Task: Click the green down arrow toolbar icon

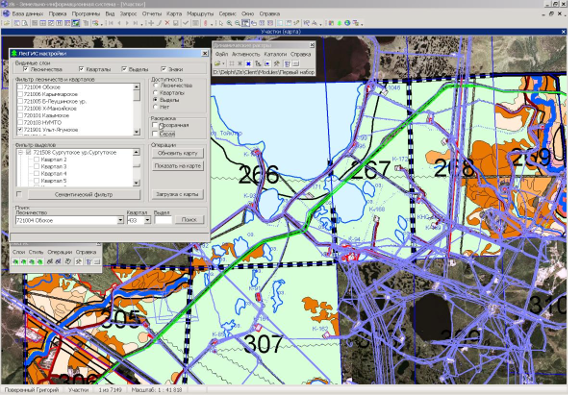Action: point(339,23)
